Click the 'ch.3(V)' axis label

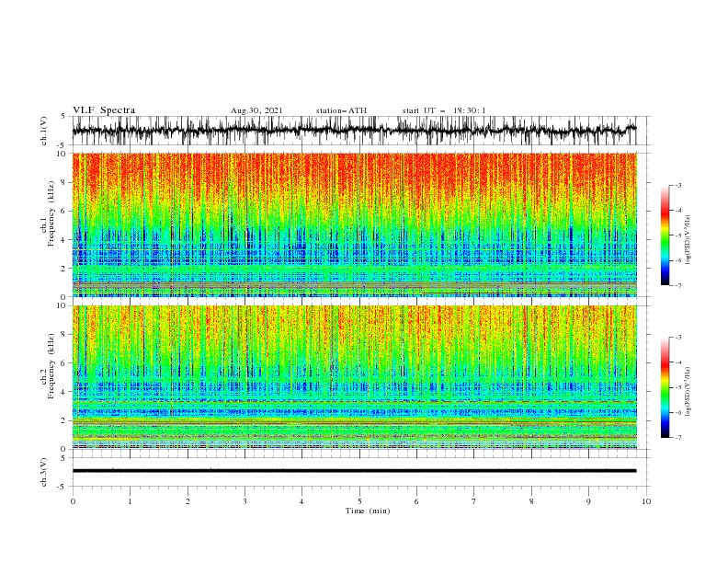44,472
